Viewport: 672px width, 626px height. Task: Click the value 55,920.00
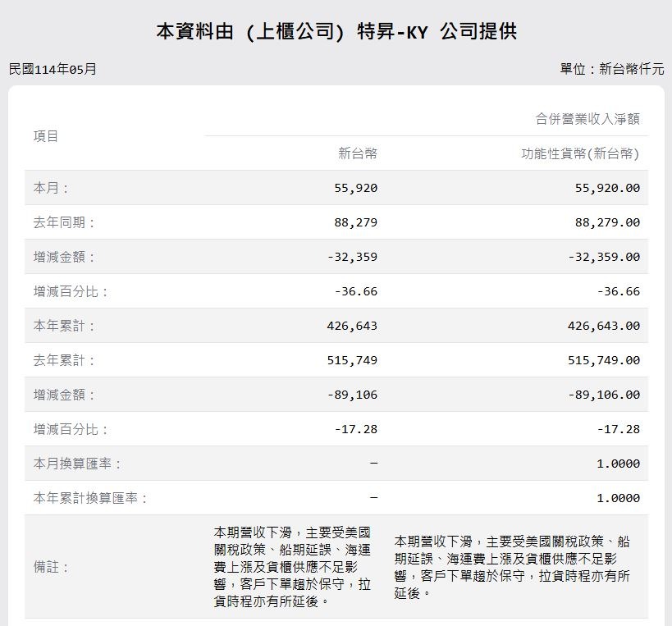click(607, 188)
